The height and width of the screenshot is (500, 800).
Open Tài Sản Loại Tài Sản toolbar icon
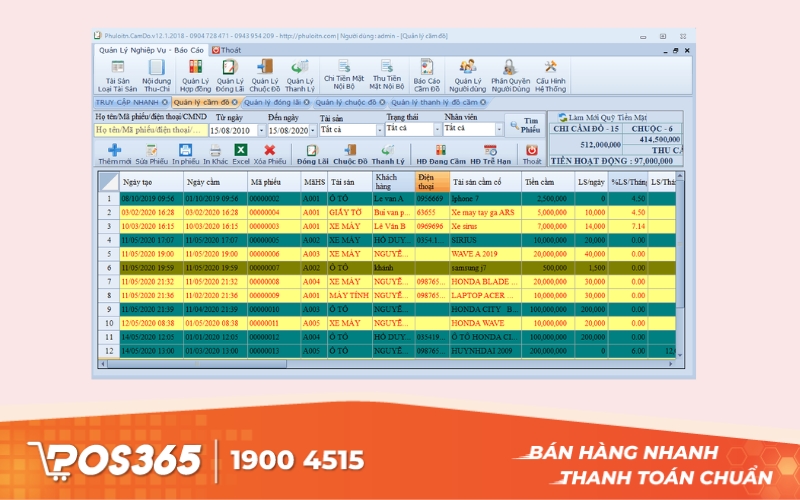coord(117,76)
